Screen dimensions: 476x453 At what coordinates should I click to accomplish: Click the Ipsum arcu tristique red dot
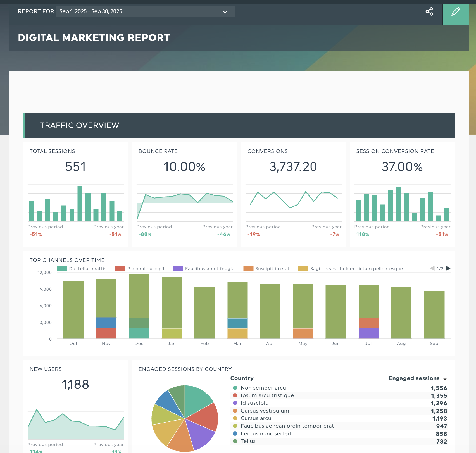(235, 395)
